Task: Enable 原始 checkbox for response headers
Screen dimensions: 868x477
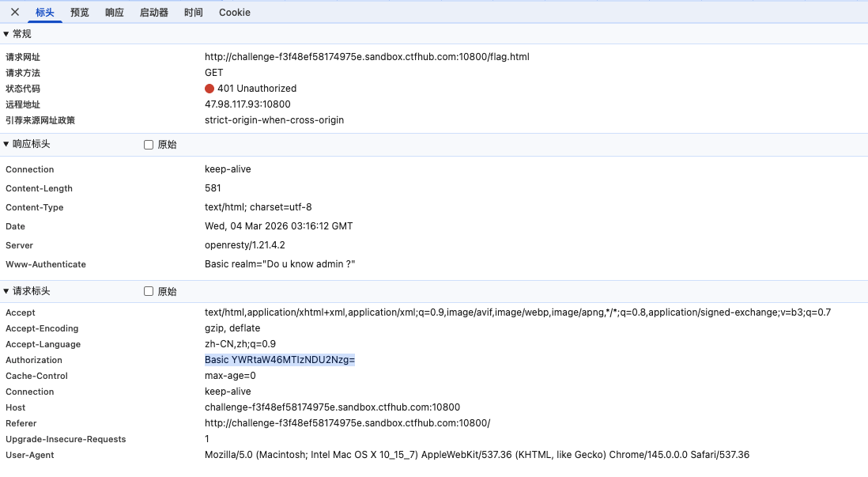Action: (149, 145)
